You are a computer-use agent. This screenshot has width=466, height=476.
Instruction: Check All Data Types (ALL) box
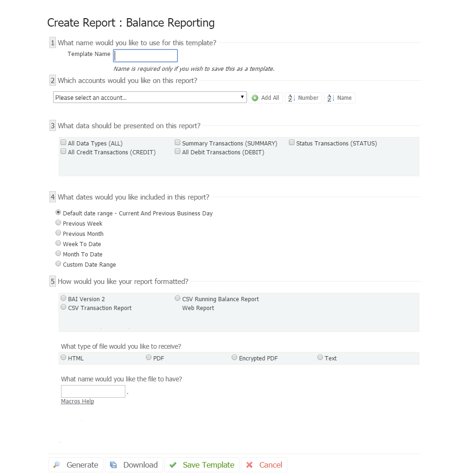coord(63,143)
